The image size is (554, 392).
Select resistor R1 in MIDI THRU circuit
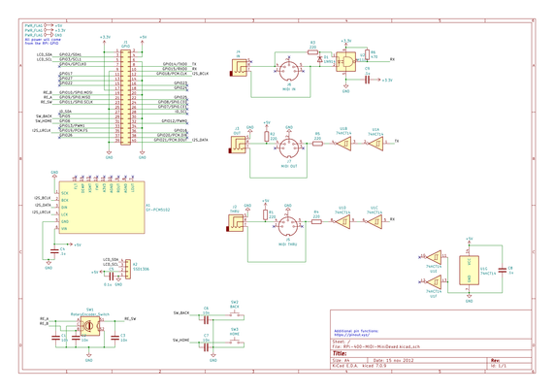[265, 214]
